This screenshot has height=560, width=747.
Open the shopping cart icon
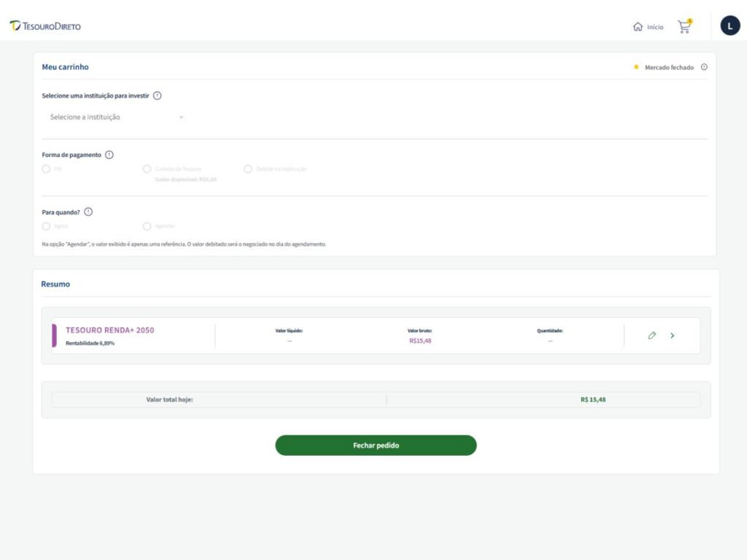(x=684, y=26)
